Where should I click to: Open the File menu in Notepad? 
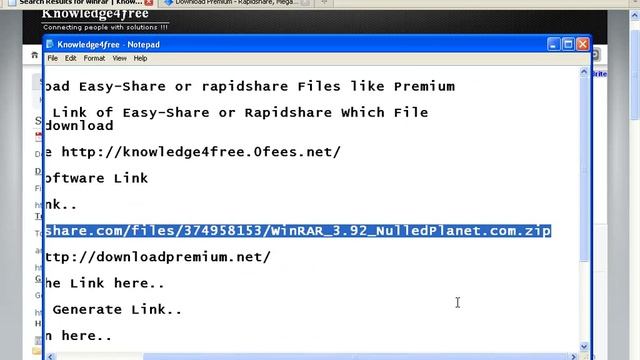click(x=53, y=58)
